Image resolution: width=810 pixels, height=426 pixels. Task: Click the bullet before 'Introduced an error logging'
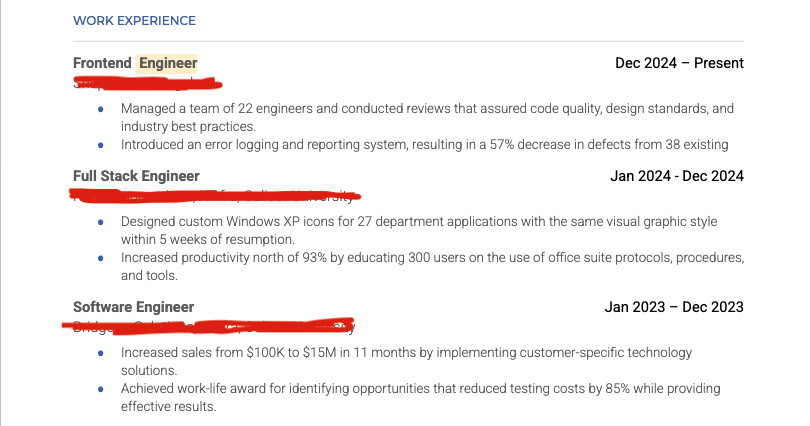tap(101, 145)
